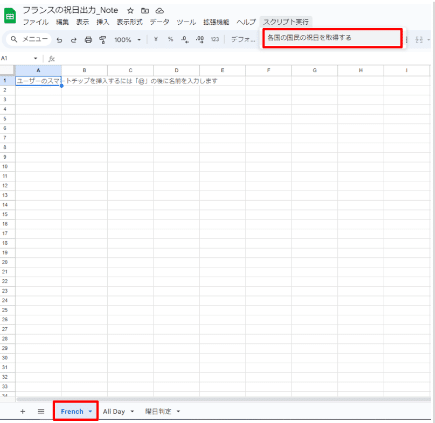This screenshot has width=435, height=423.
Task: Open the スクリプト実行 menu
Action: coord(286,22)
